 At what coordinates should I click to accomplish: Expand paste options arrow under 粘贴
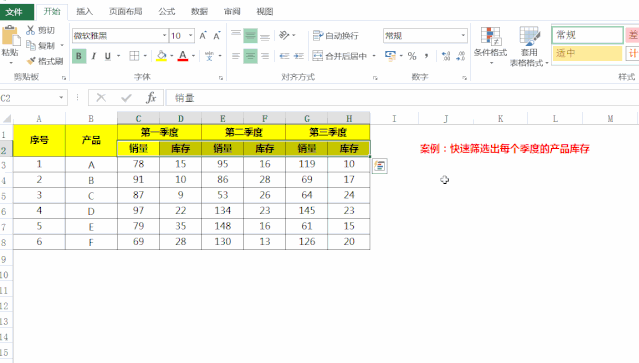[11, 62]
